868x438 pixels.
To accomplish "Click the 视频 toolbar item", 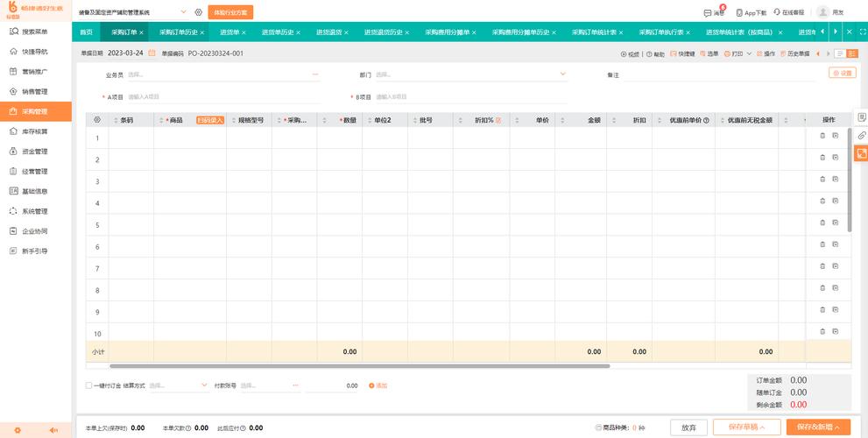I will coord(630,53).
